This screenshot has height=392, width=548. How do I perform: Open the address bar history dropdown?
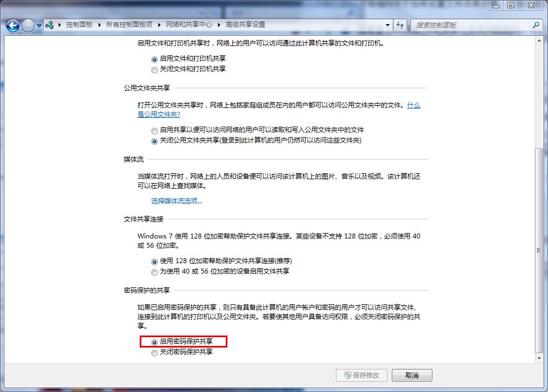click(x=387, y=25)
